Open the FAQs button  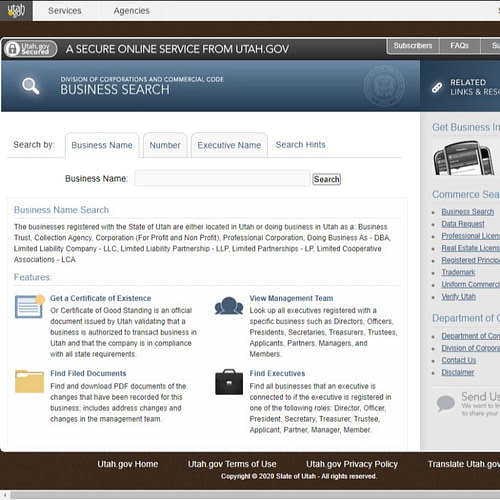click(x=459, y=46)
